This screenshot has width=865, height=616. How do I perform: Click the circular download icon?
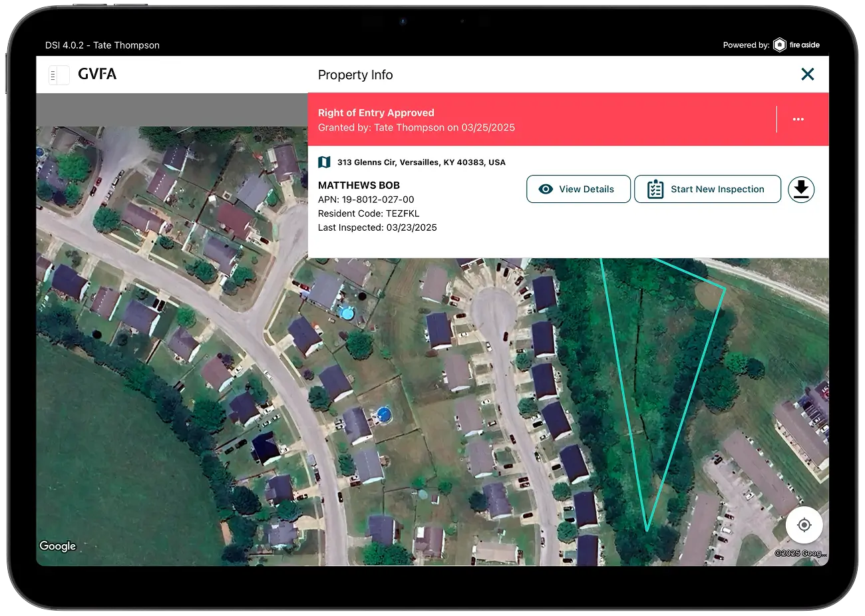801,189
